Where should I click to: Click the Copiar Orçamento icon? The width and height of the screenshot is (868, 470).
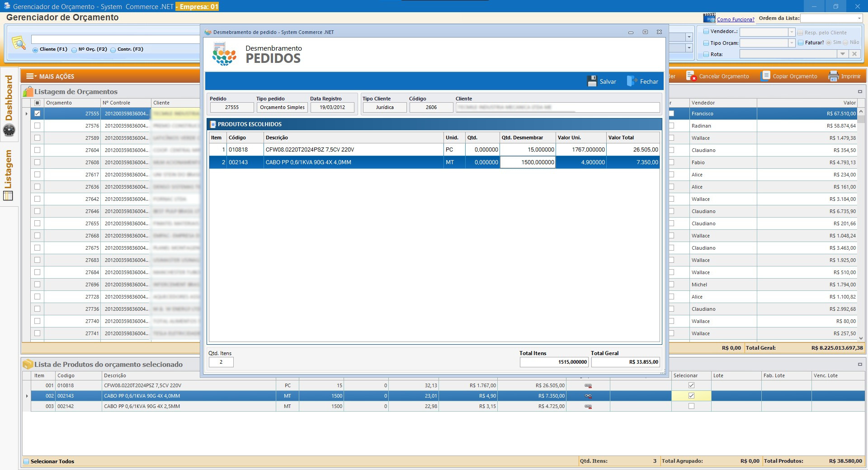pos(765,76)
